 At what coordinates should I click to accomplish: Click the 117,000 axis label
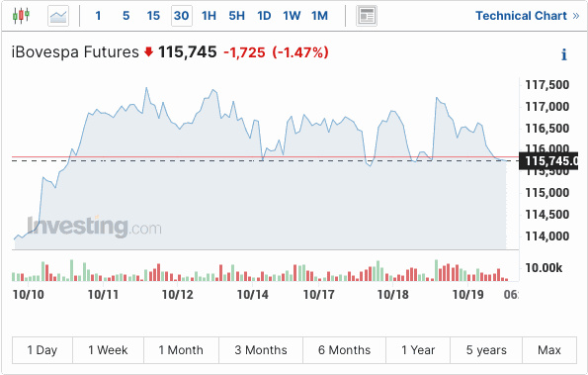point(547,107)
